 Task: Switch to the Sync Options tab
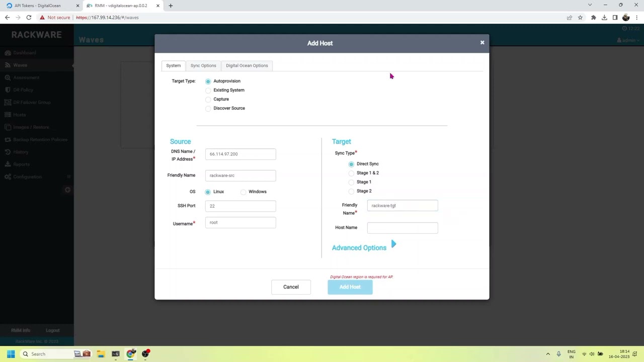click(x=203, y=65)
